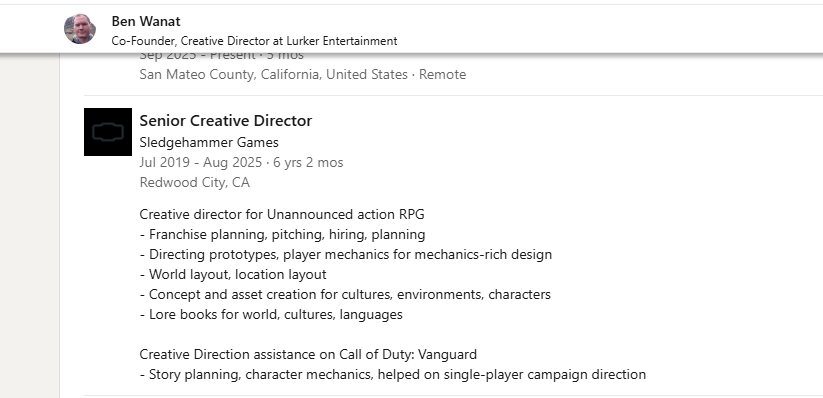The height and width of the screenshot is (398, 823).
Task: Open Ben Wanat's profile photo in header
Action: click(x=80, y=29)
